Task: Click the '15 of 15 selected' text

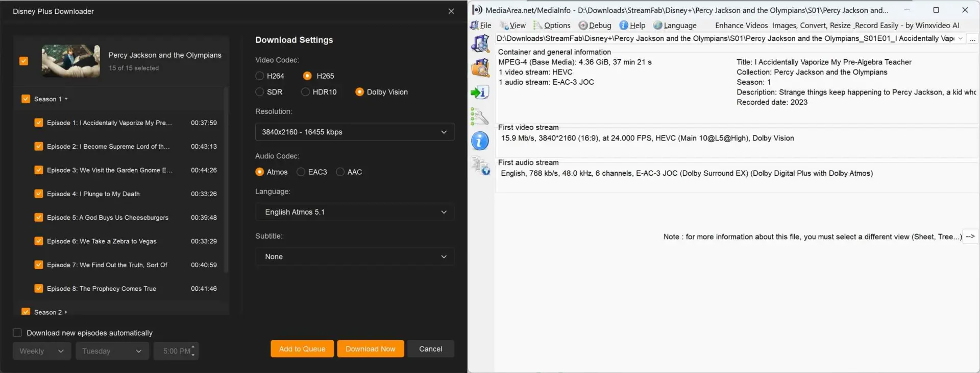Action: pos(134,68)
